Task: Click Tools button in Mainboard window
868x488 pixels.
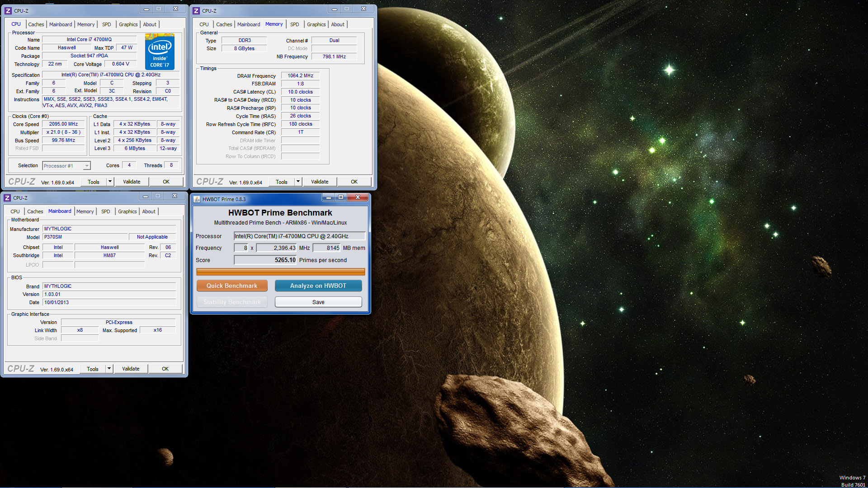Action: tap(93, 369)
